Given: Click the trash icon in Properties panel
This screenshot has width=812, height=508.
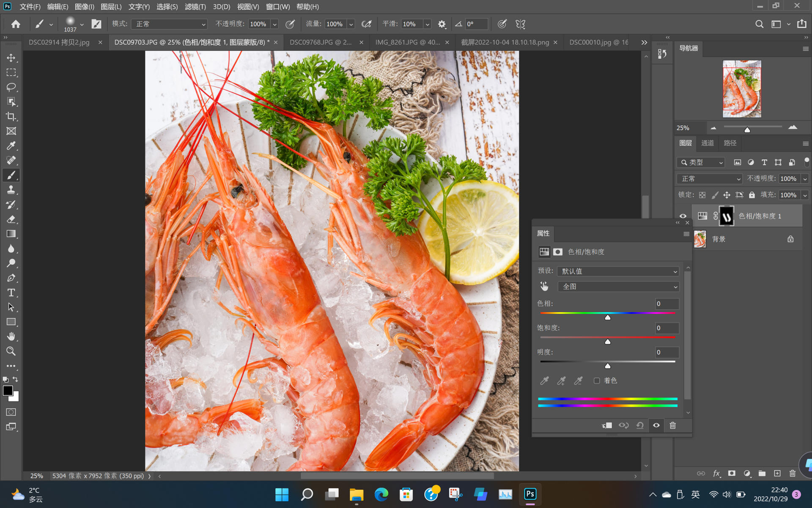Looking at the screenshot, I should click(672, 425).
